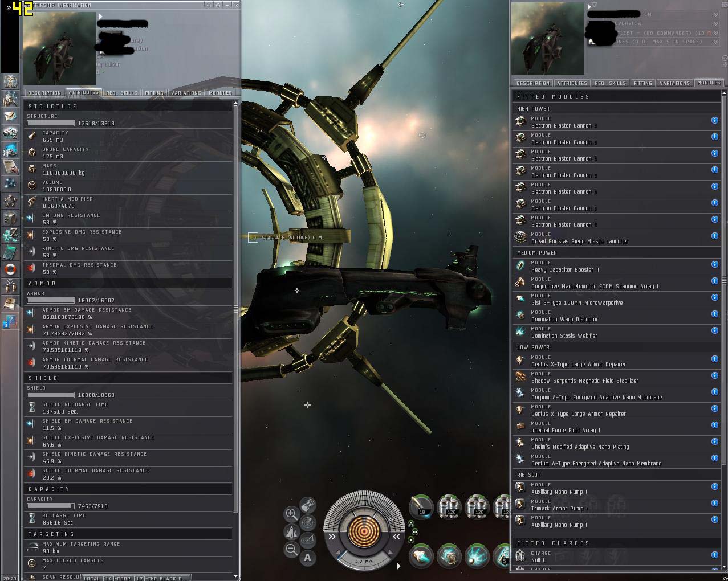Expand the Overview panel chevron
728x581 pixels.
(x=715, y=24)
